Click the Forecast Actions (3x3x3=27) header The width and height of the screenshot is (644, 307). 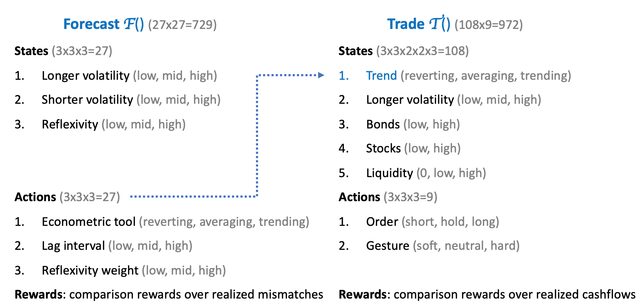(x=67, y=197)
